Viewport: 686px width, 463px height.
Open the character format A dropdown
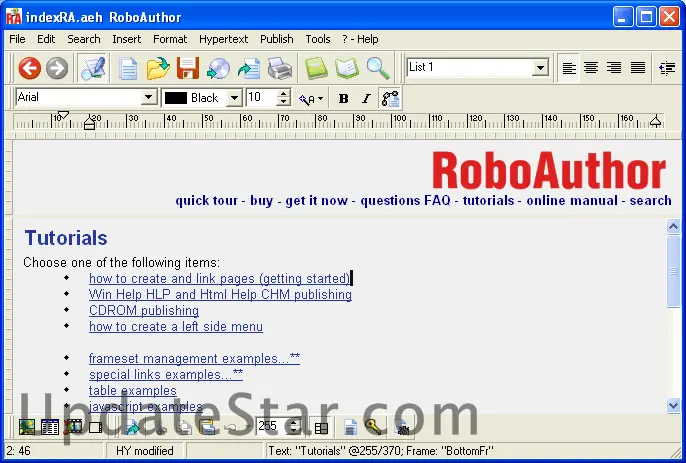[x=311, y=98]
